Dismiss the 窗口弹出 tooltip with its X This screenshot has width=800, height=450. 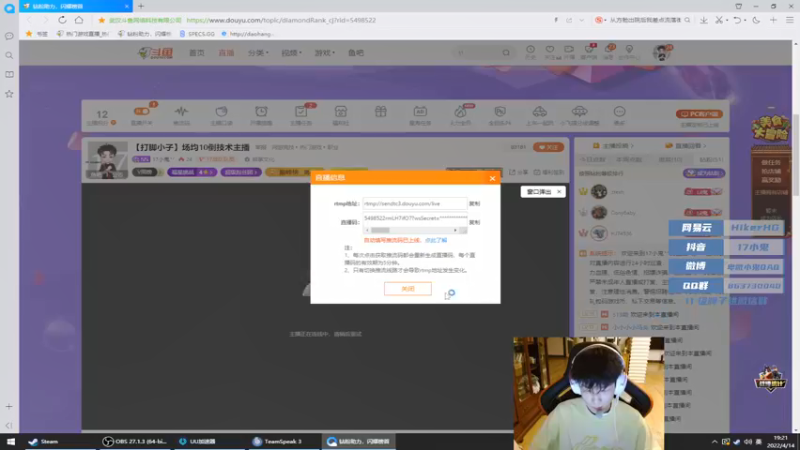coord(559,192)
